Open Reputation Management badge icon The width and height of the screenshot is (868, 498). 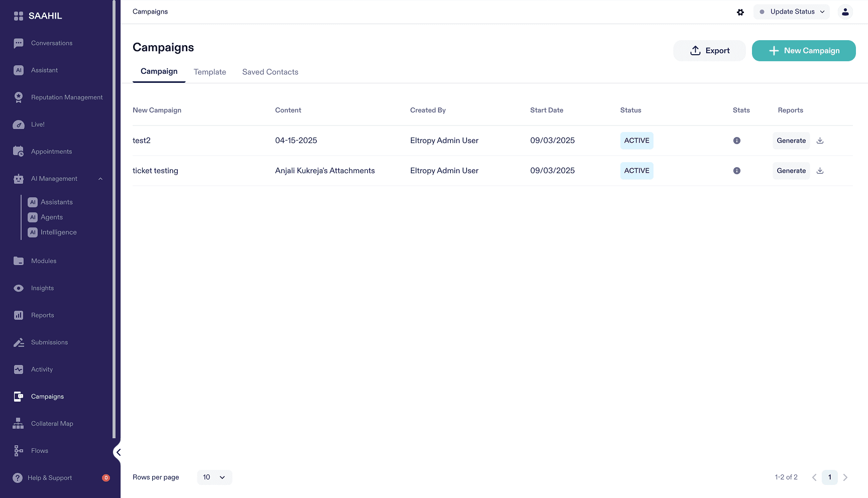click(x=19, y=97)
